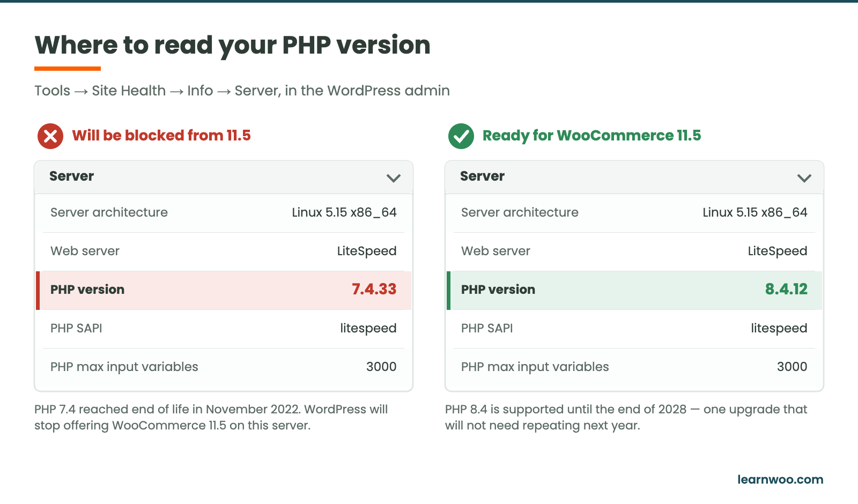This screenshot has height=504, width=858.
Task: Open the learnwoo.com link
Action: click(780, 479)
